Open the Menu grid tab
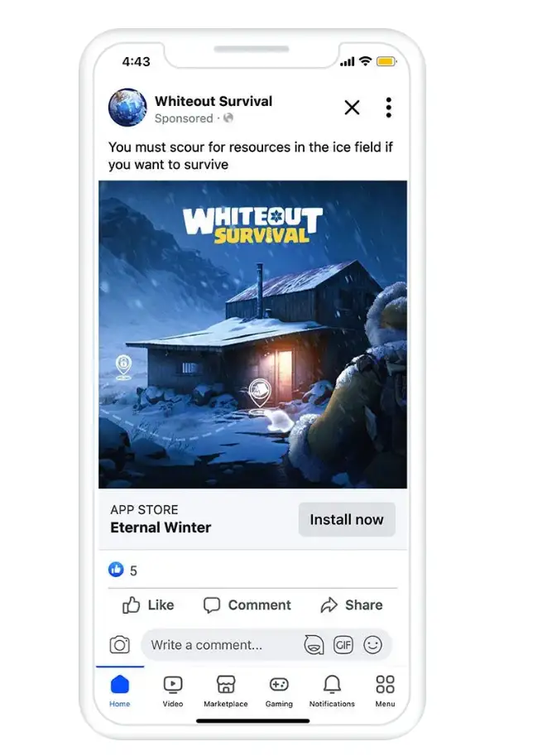 (x=385, y=691)
